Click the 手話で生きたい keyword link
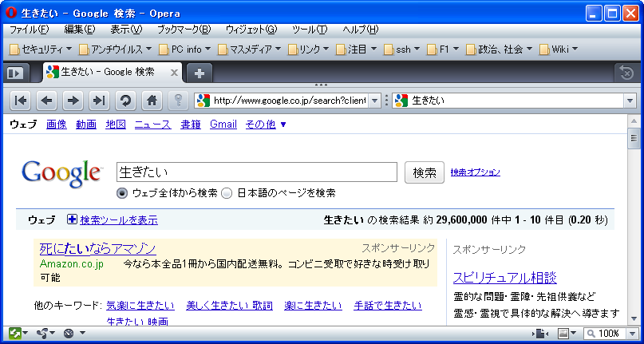This screenshot has width=644, height=344. (x=388, y=306)
